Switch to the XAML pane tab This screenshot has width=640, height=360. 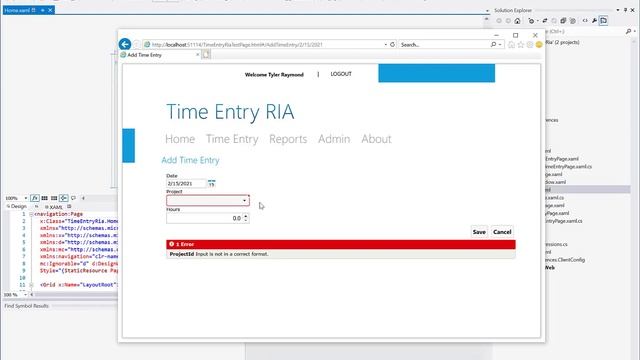[x=54, y=207]
